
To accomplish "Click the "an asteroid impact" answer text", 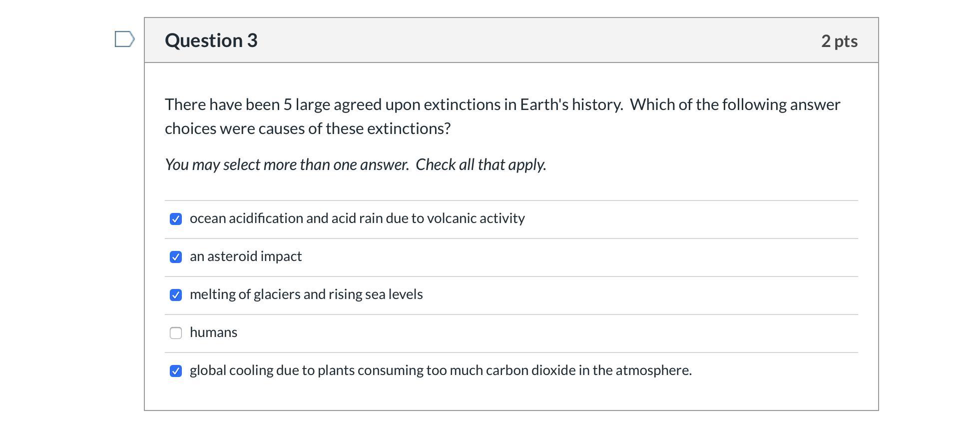I will [245, 256].
